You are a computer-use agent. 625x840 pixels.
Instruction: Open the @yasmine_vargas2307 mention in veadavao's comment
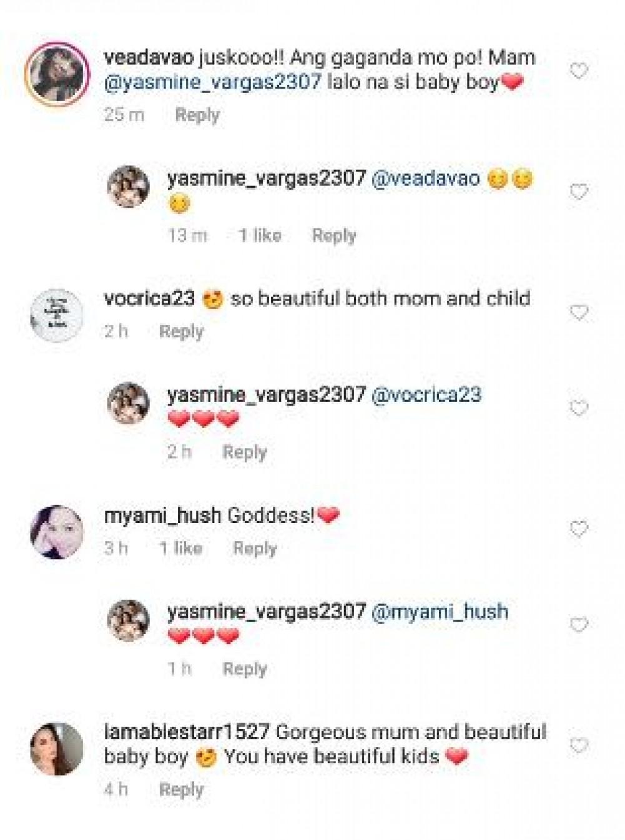coord(212,82)
